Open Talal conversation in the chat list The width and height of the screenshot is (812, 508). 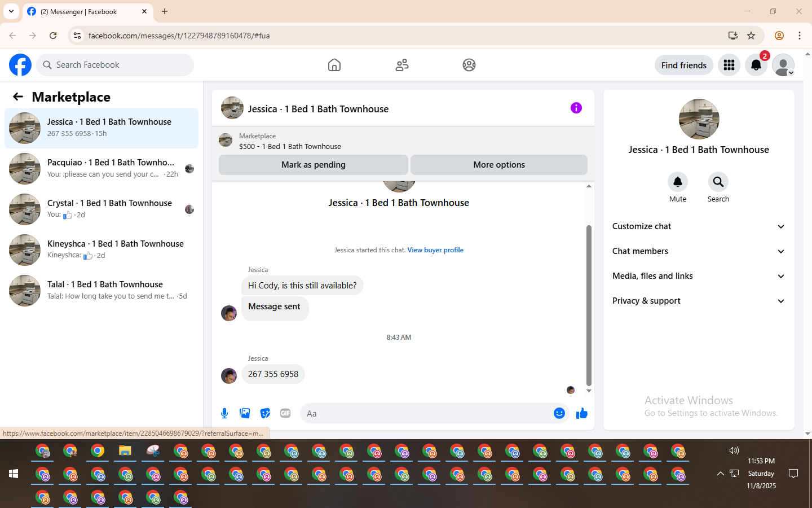(x=101, y=291)
